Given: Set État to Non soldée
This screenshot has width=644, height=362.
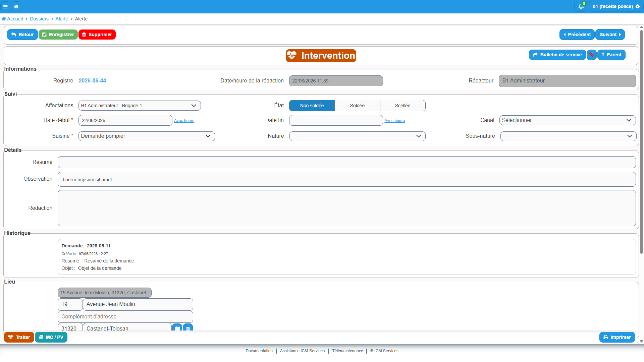Looking at the screenshot, I should tap(312, 106).
